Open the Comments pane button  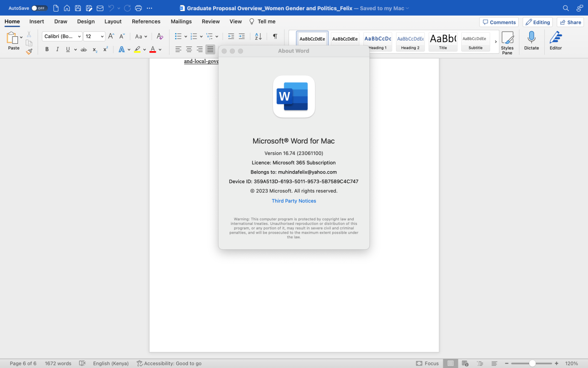[x=499, y=22]
